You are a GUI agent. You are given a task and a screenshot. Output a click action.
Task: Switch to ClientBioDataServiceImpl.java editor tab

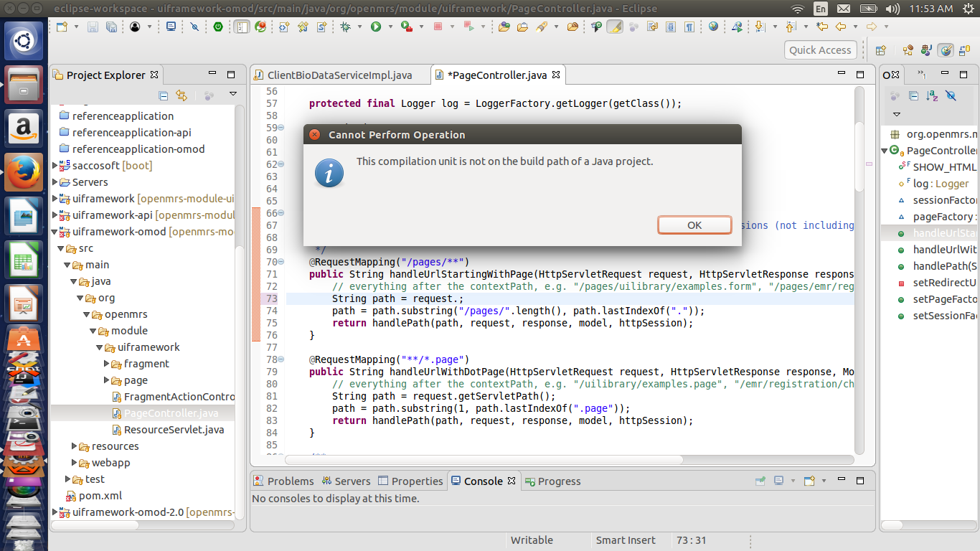[x=339, y=75]
